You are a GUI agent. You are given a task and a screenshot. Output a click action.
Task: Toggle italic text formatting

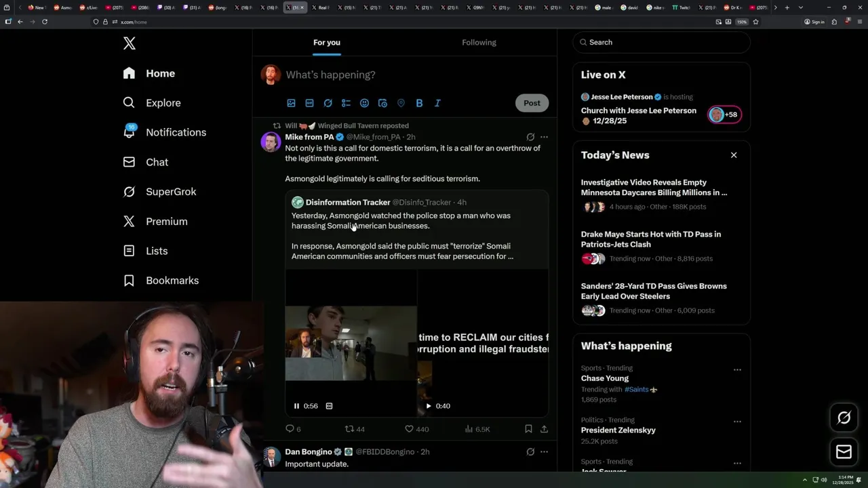pos(437,103)
